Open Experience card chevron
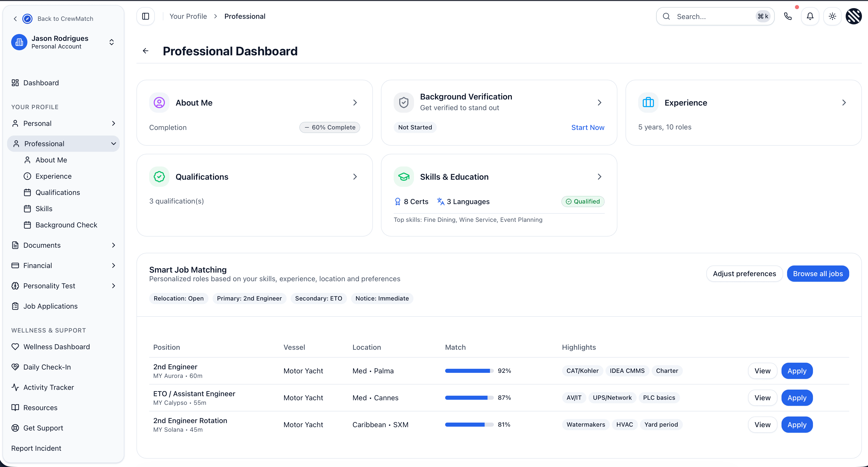868x467 pixels. [844, 103]
